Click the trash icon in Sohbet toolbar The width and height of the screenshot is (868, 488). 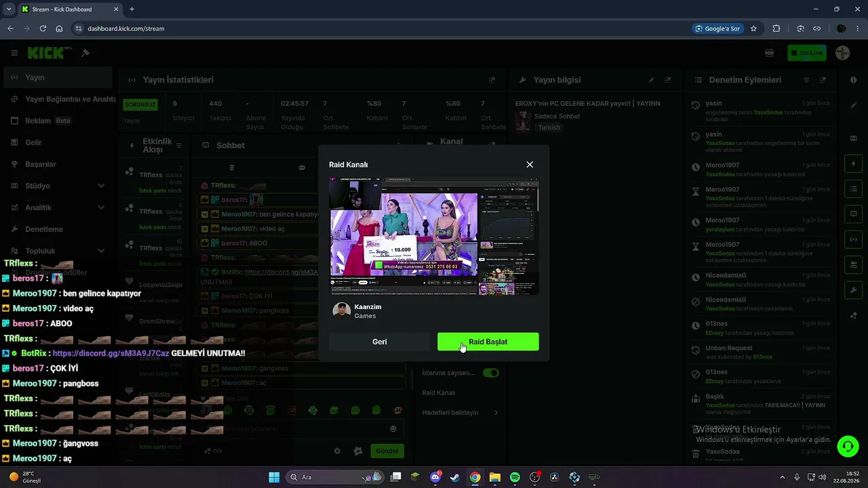[x=232, y=167]
